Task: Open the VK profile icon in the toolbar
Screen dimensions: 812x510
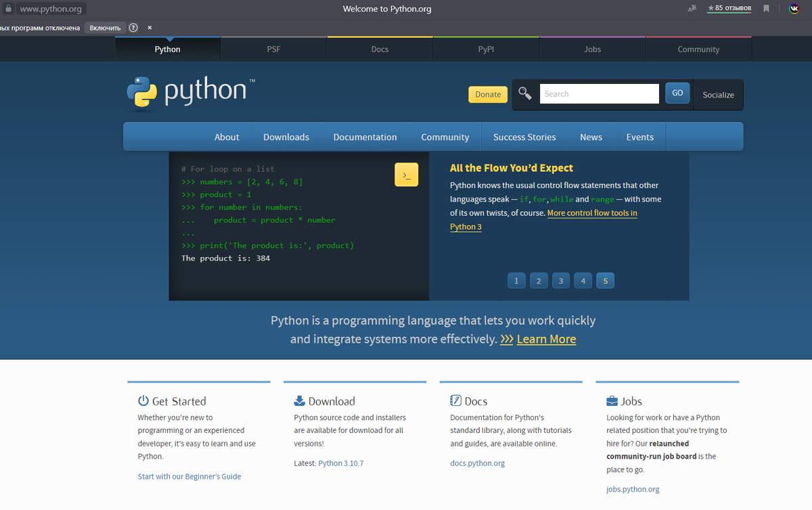Action: [x=794, y=8]
